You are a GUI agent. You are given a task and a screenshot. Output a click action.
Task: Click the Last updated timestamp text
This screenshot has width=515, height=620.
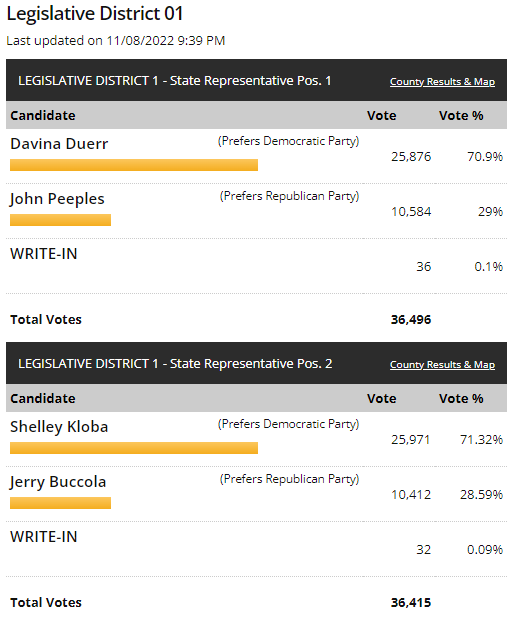coord(115,41)
